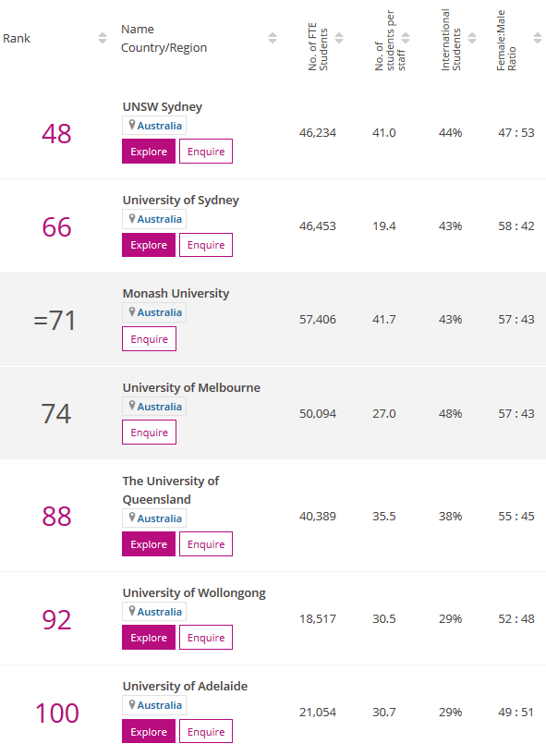This screenshot has height=756, width=546.
Task: Click Australia link under University of Sydney
Action: coord(160,219)
